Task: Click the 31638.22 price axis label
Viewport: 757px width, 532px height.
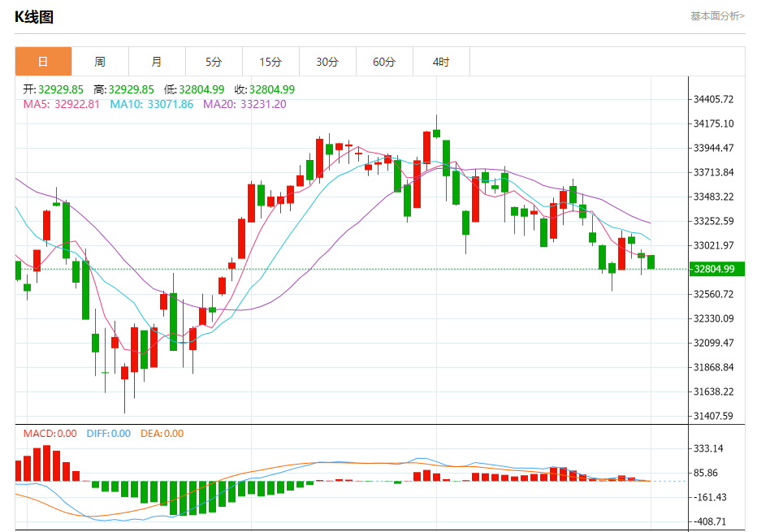Action: tap(714, 391)
